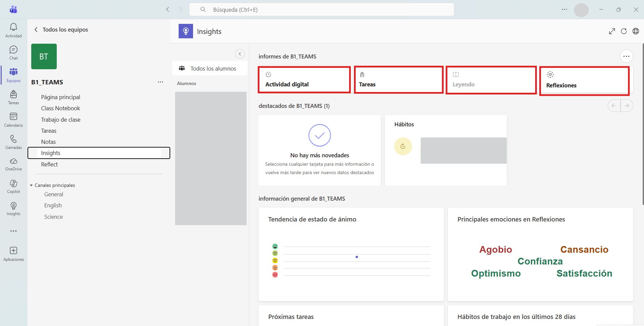Click the Insights lightbulb app icon

tap(186, 31)
